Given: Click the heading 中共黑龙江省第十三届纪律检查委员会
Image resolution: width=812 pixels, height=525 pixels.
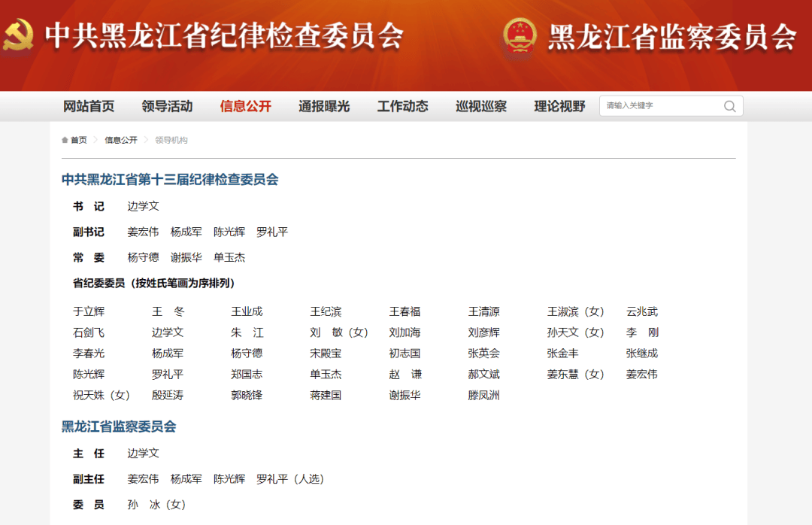Looking at the screenshot, I should pos(170,180).
